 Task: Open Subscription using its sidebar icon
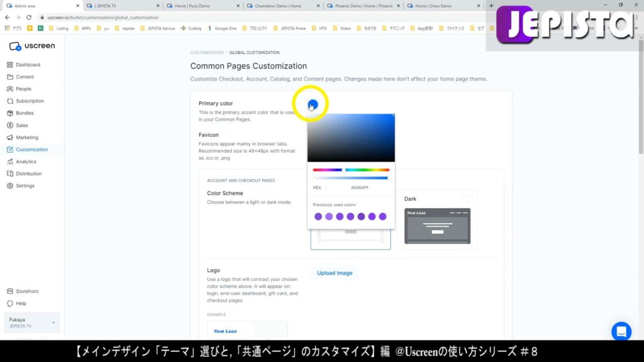pyautogui.click(x=10, y=101)
